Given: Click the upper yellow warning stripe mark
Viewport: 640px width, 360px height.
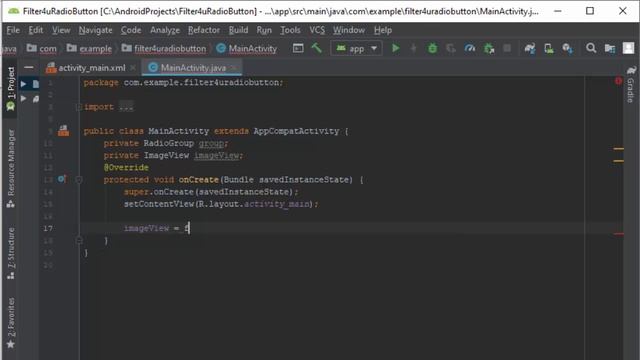Looking at the screenshot, I should pos(619,149).
